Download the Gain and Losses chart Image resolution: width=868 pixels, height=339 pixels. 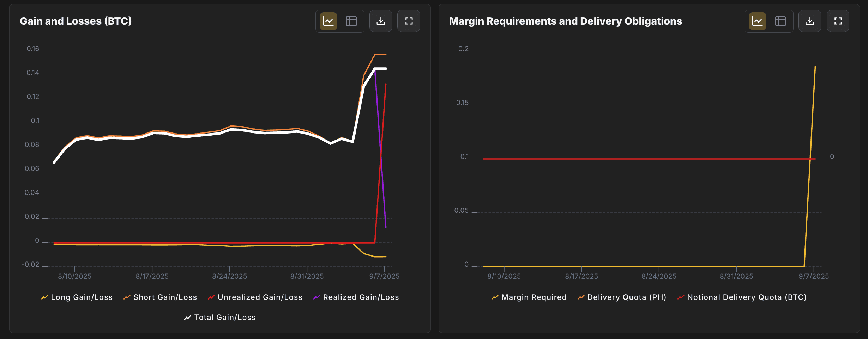381,21
